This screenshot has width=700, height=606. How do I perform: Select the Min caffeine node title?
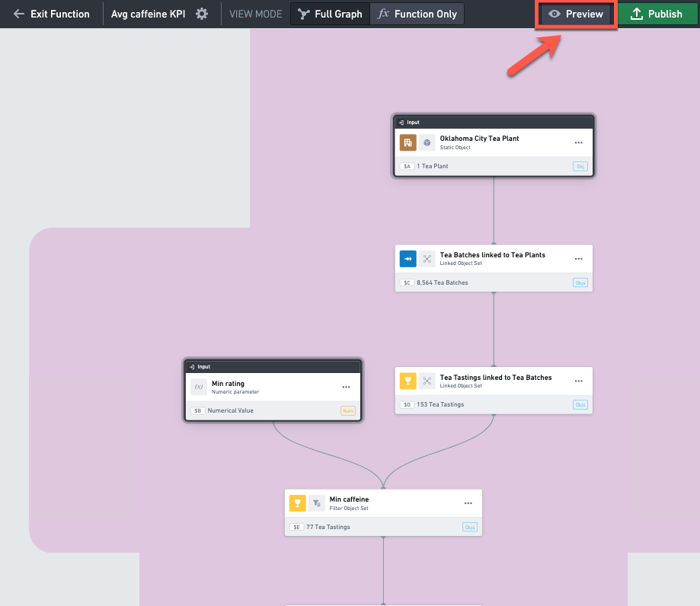[349, 499]
